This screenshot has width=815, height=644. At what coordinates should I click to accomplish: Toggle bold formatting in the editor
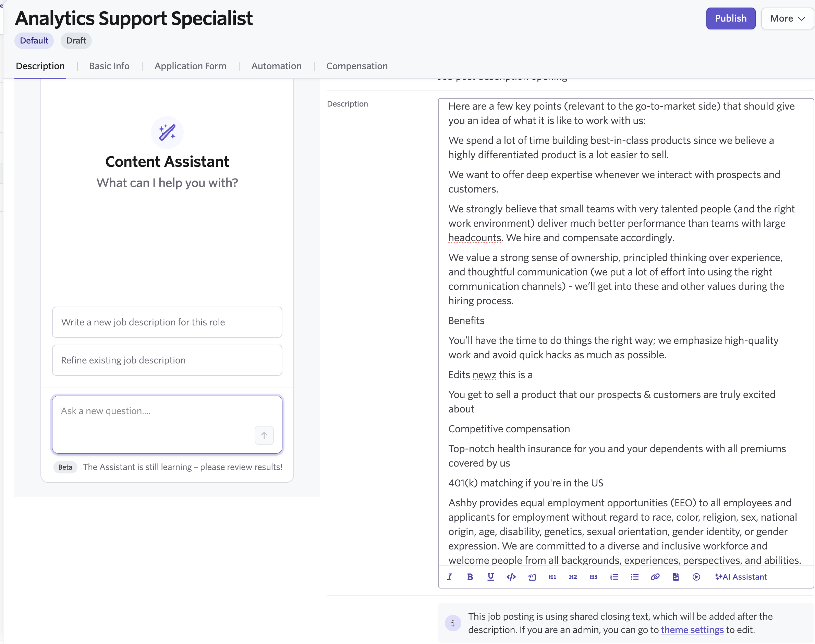point(470,577)
